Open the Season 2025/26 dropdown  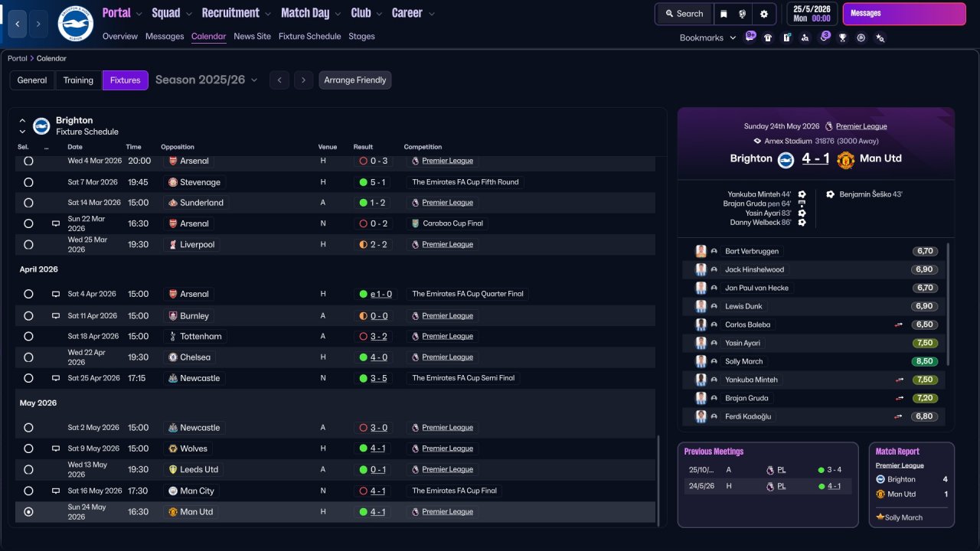tap(207, 80)
